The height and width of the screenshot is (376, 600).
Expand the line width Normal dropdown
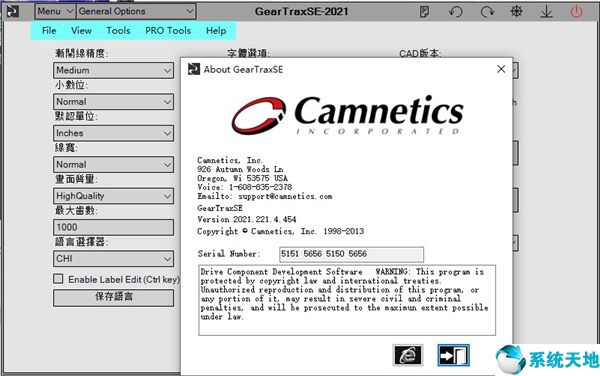(x=113, y=164)
